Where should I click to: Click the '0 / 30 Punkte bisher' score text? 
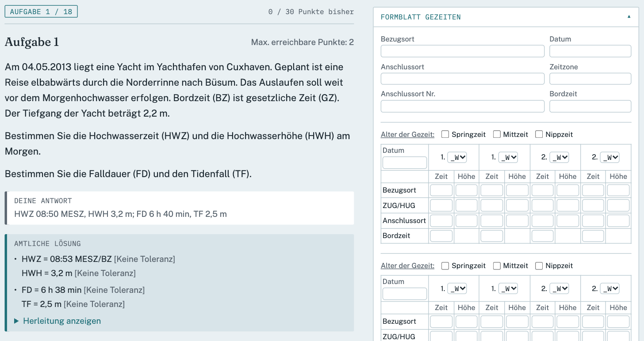311,11
